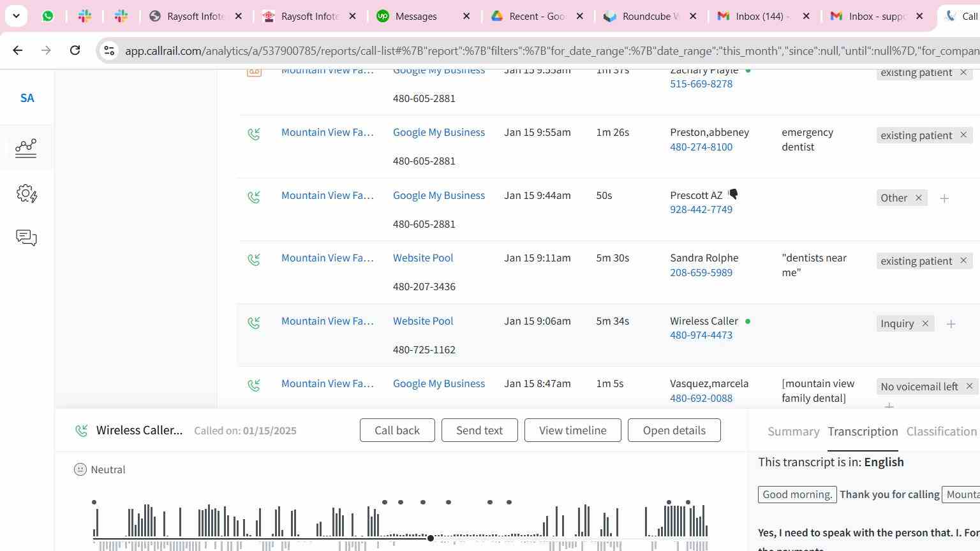Select the Transcription tab
Screen dimensions: 980x551
[x=863, y=432]
